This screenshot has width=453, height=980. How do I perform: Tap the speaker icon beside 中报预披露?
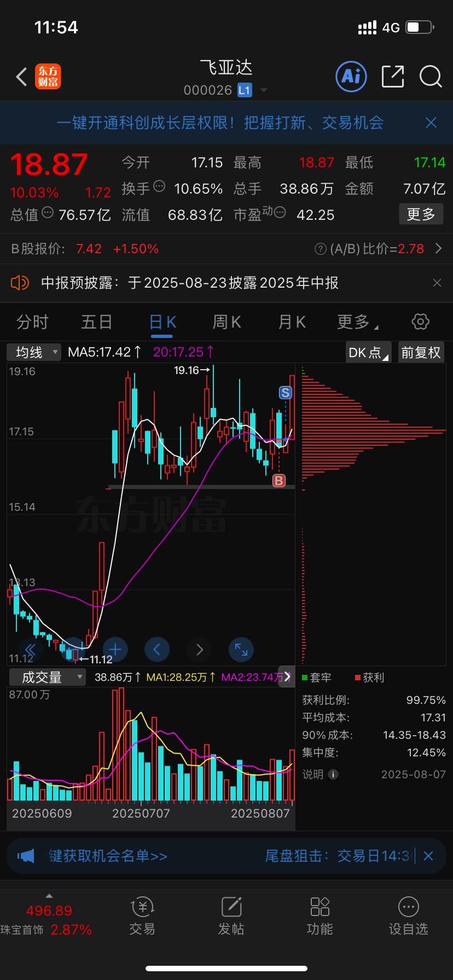(x=20, y=283)
